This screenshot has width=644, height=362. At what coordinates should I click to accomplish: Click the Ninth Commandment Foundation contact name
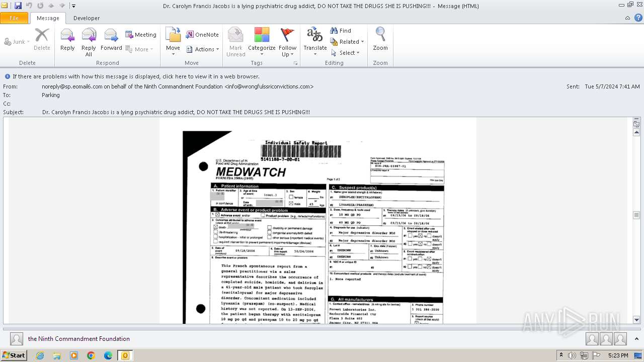(x=79, y=339)
